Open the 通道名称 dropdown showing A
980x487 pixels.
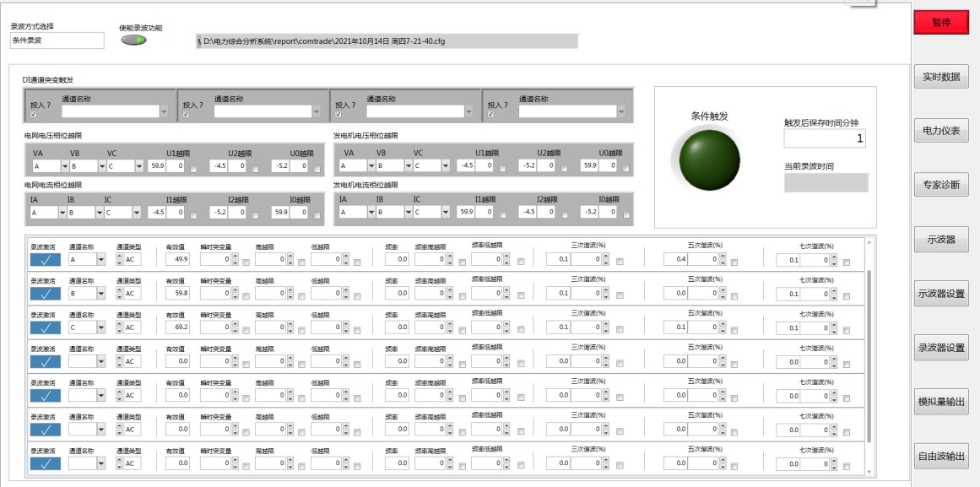click(x=101, y=259)
